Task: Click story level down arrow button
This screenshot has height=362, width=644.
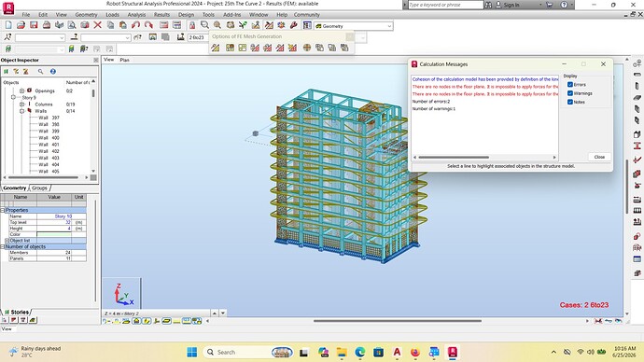Action: coord(223,313)
